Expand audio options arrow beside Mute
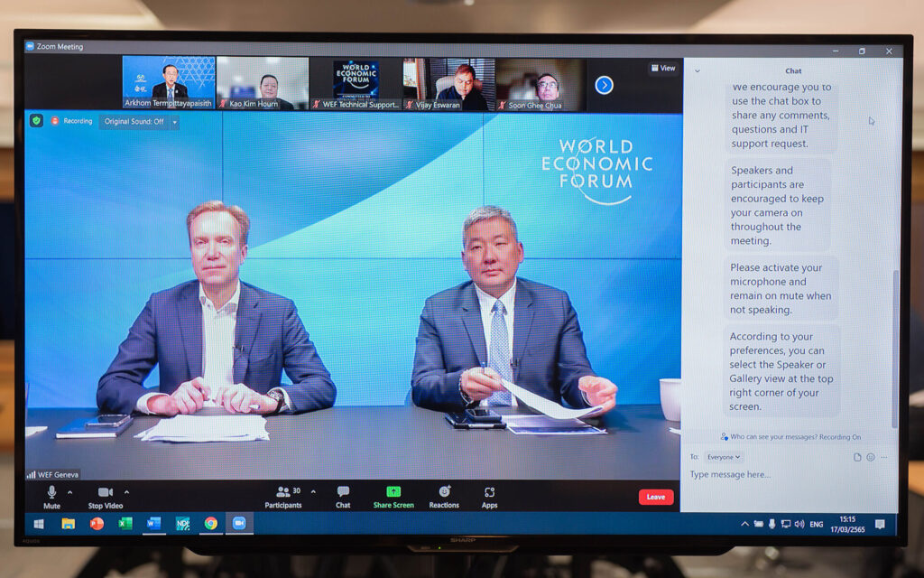 [x=72, y=492]
